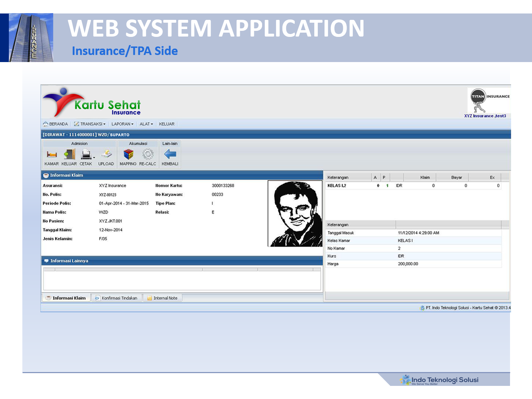Click KELUAR in the menu bar
Screen dimensions: 532x399
[x=167, y=124]
